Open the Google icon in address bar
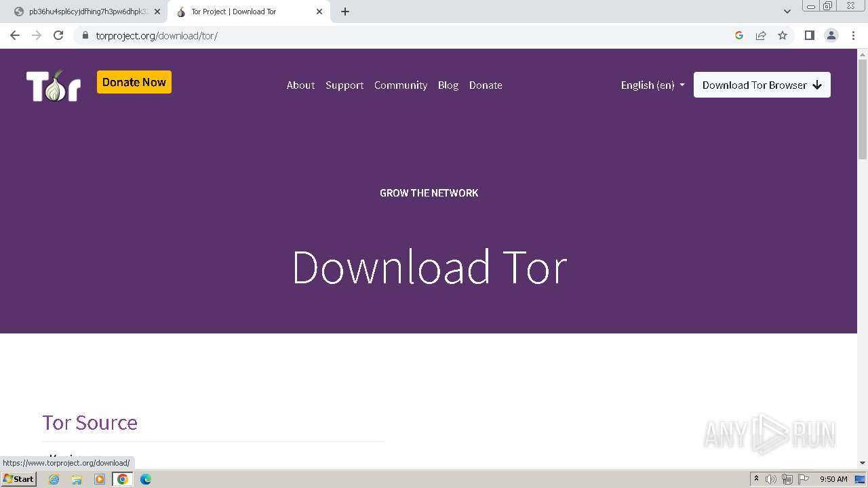The width and height of the screenshot is (868, 488). point(739,35)
